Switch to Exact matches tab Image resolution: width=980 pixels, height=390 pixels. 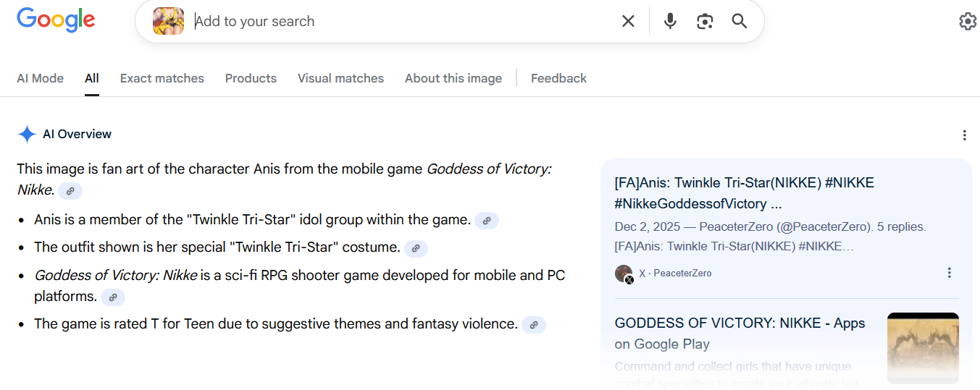click(162, 78)
